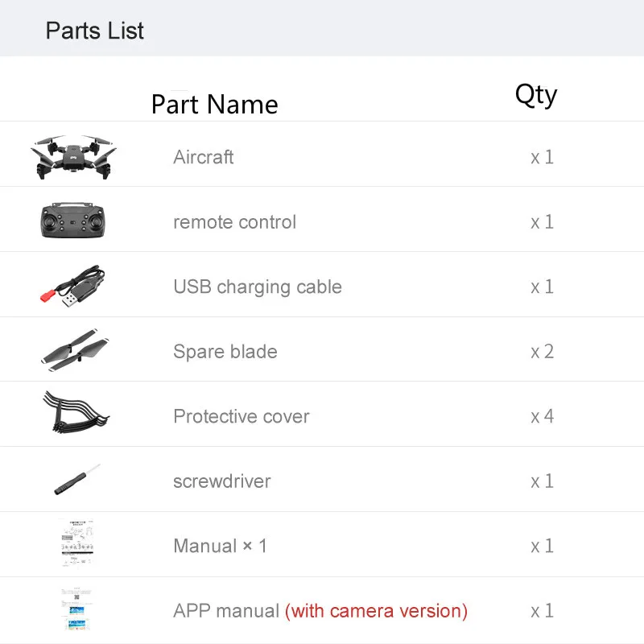The height and width of the screenshot is (644, 644).
Task: Click the x 4 protective cover quantity
Action: click(542, 416)
